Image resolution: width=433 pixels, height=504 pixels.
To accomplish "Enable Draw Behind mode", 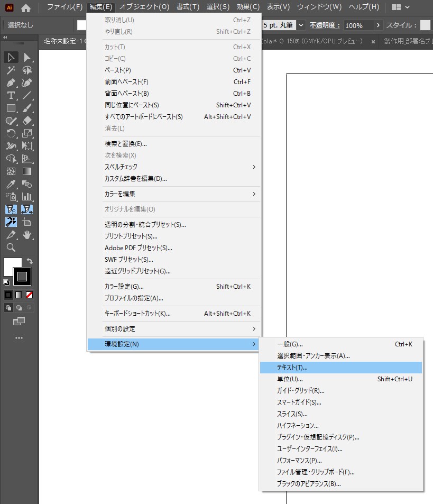I will click(19, 308).
